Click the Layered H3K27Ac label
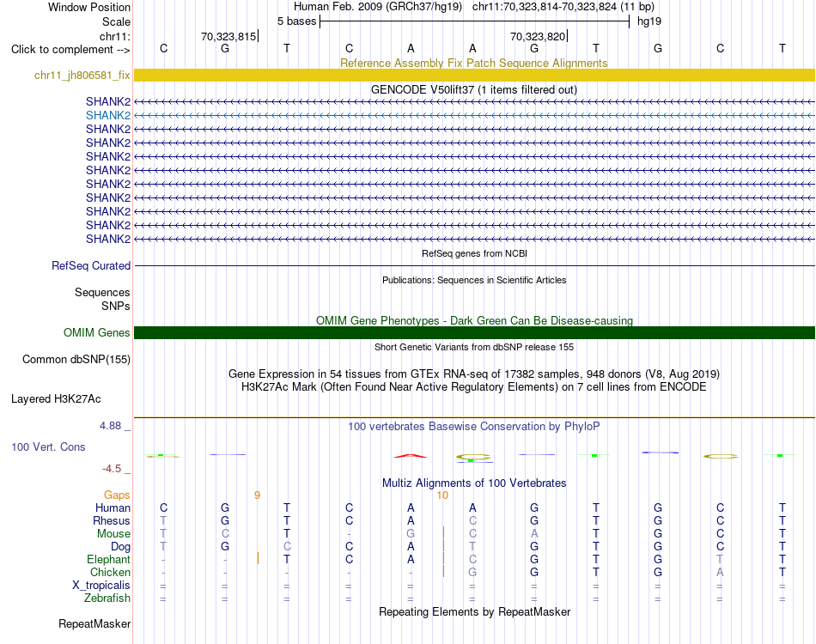Viewport: 816px width, 644px height. (56, 399)
